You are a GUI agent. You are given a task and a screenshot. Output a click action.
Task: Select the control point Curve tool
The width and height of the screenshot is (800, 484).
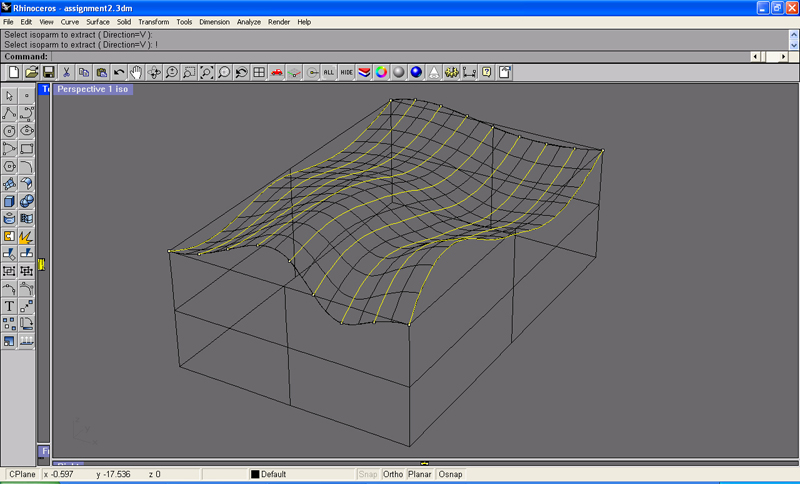[x=27, y=113]
